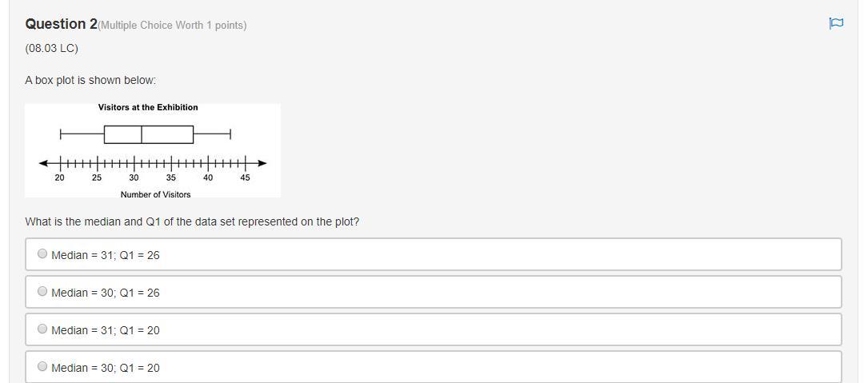Select radio button for Median = 31; Q1 = 20
This screenshot has height=383, width=868.
click(x=42, y=329)
